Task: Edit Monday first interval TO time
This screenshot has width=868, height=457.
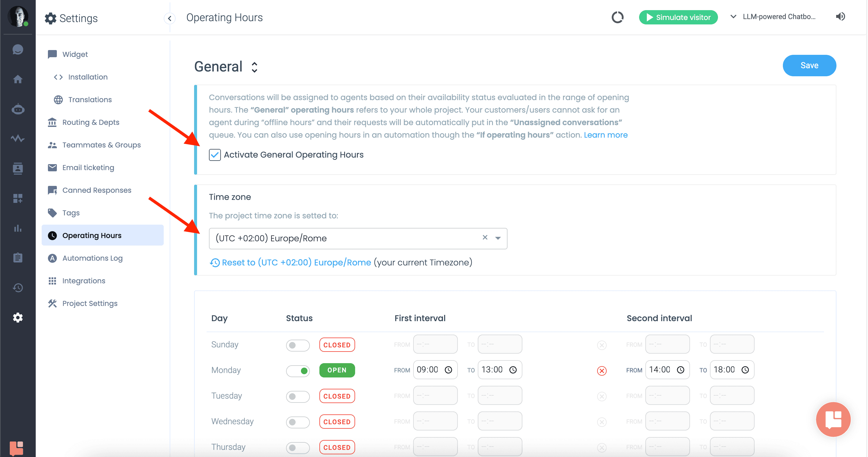Action: coord(500,370)
